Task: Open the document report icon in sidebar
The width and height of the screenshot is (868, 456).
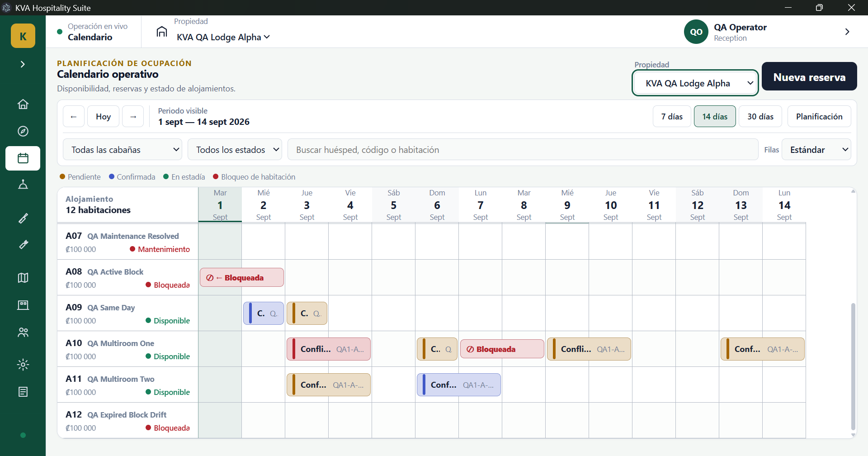Action: [23, 392]
